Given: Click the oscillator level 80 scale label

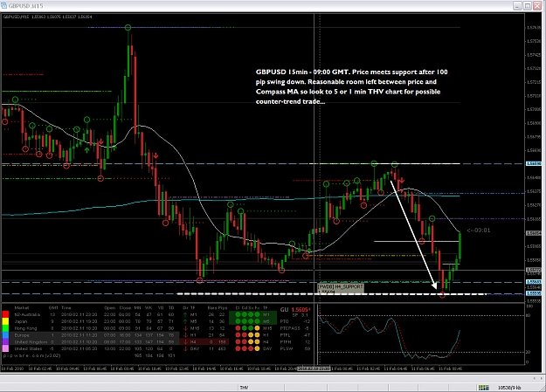Looking at the screenshot, I should click(529, 316).
